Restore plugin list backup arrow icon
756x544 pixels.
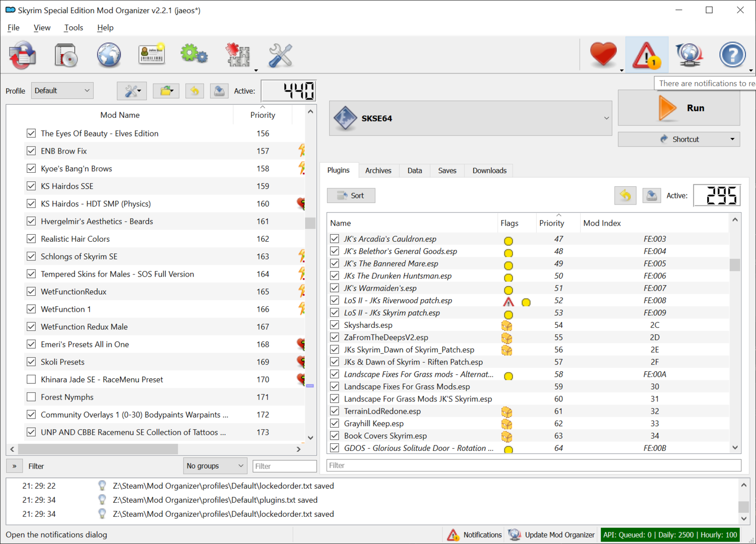pyautogui.click(x=625, y=195)
